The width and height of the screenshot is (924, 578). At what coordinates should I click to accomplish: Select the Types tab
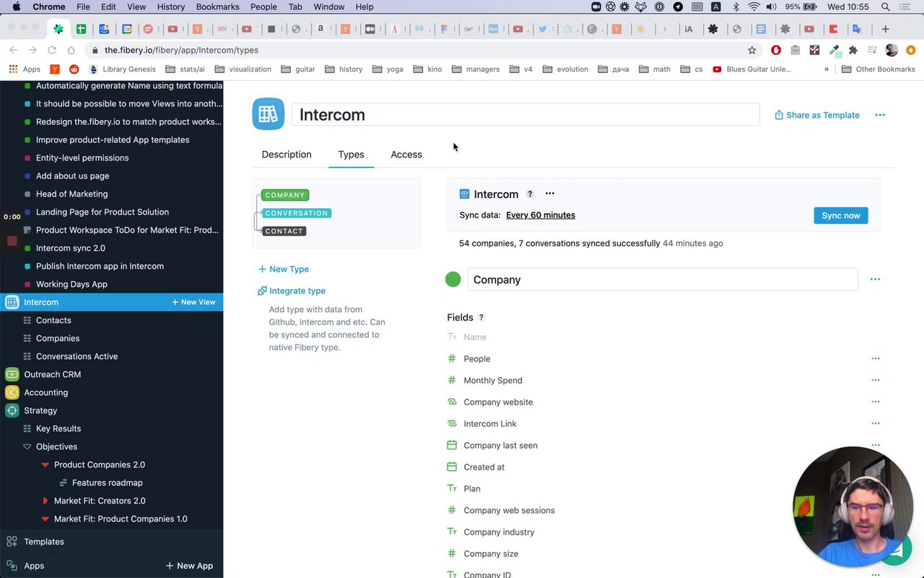click(x=351, y=155)
